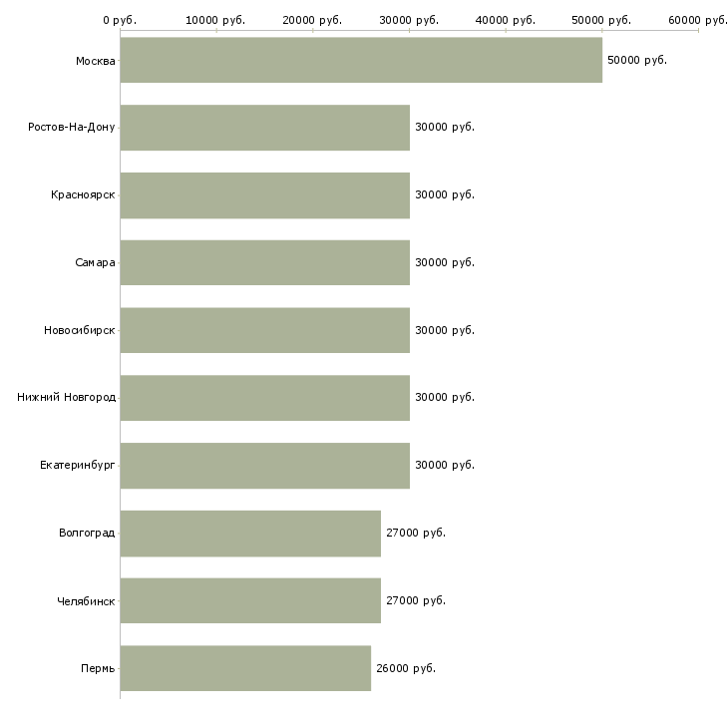The width and height of the screenshot is (728, 728).
Task: Click the Челябинск bar
Action: tap(250, 600)
